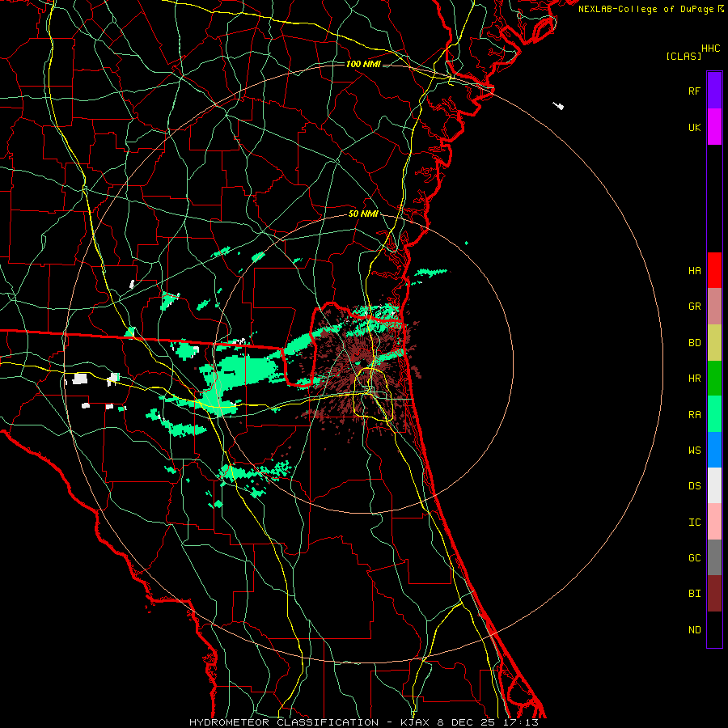Click the WS blue legend swatch
The width and height of the screenshot is (728, 728).
714,450
